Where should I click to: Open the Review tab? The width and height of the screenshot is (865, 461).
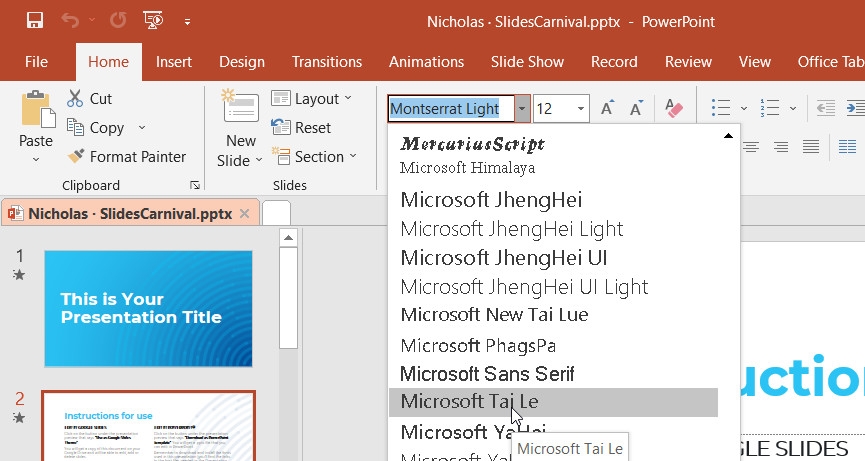click(x=688, y=62)
